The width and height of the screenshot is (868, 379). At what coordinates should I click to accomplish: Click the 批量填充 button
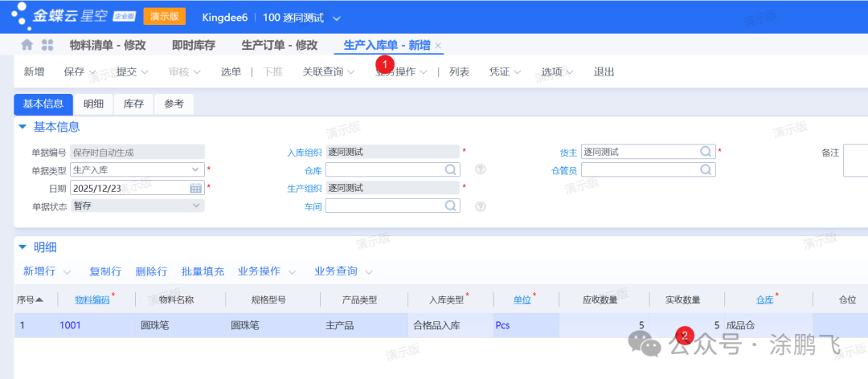click(x=203, y=271)
